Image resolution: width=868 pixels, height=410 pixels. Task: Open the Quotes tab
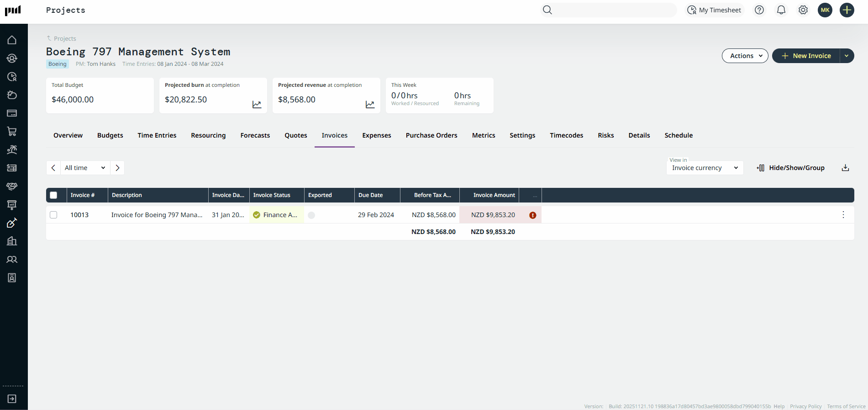[296, 135]
